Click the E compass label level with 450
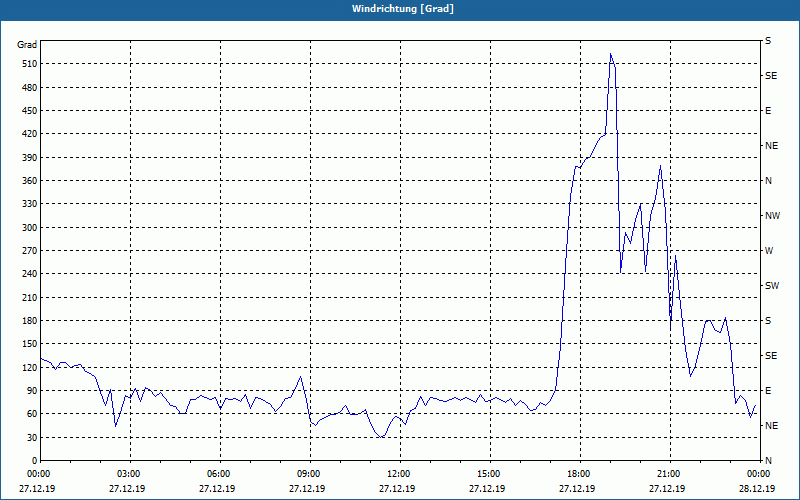The height and width of the screenshot is (500, 800). [x=768, y=111]
